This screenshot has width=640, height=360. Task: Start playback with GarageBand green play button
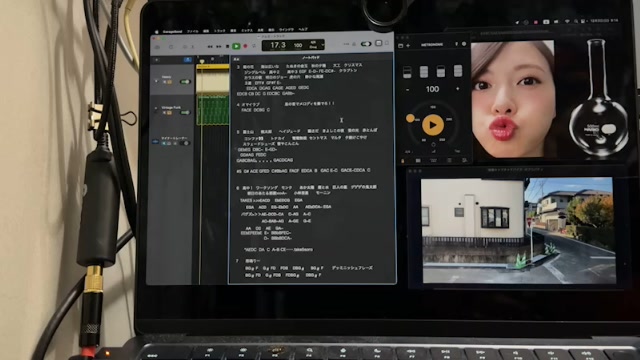click(236, 47)
